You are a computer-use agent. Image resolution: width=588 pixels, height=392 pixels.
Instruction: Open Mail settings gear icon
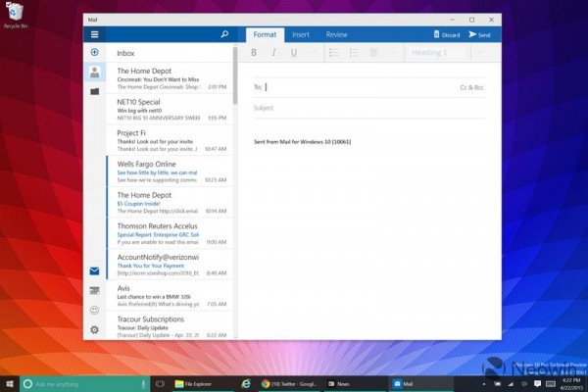click(x=95, y=330)
